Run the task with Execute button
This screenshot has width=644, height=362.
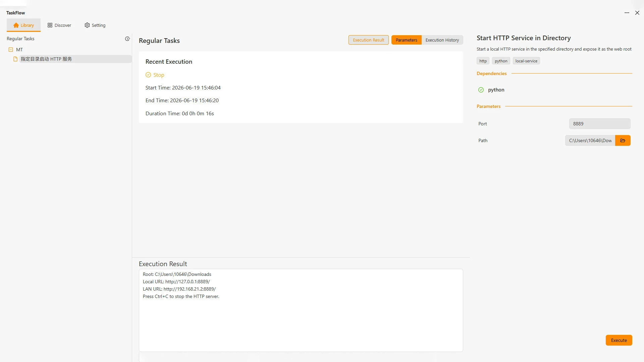pos(619,340)
